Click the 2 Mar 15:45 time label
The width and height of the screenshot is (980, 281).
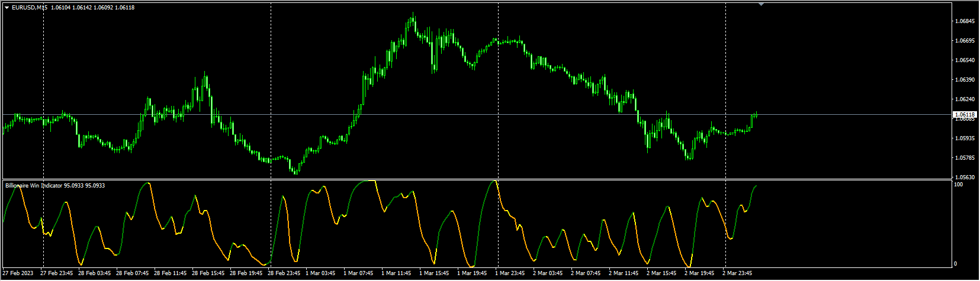[662, 273]
